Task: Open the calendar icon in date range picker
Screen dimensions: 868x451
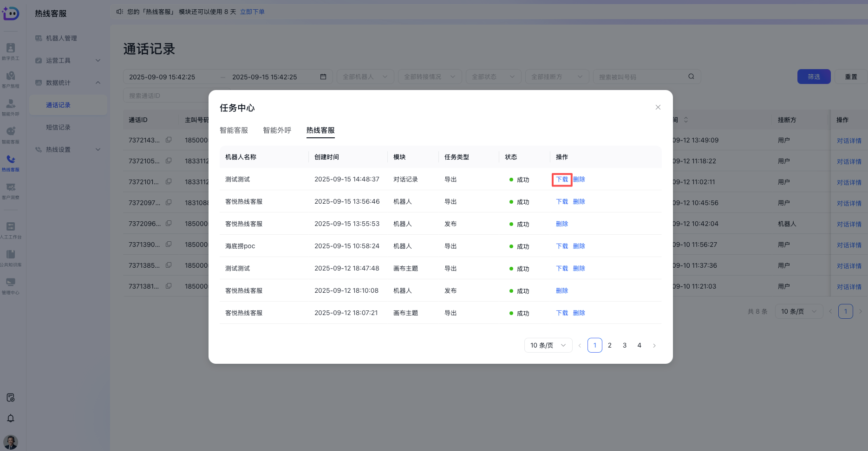Action: coord(323,77)
